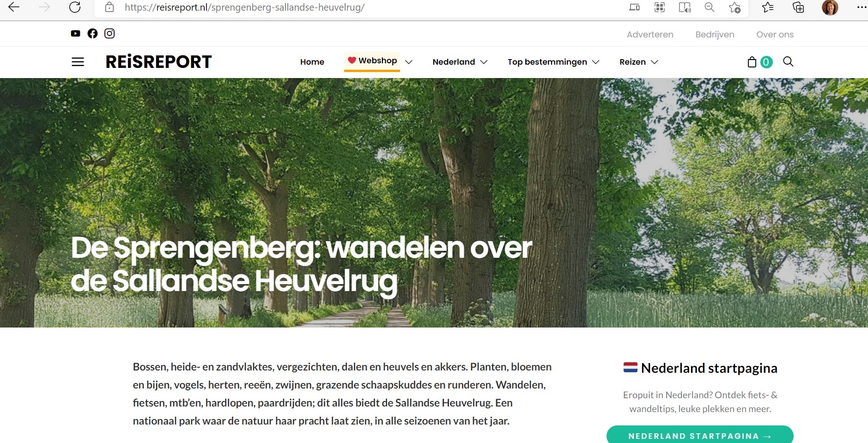Expand the Top bestemmingen menu chevron
This screenshot has width=868, height=443.
click(x=596, y=62)
